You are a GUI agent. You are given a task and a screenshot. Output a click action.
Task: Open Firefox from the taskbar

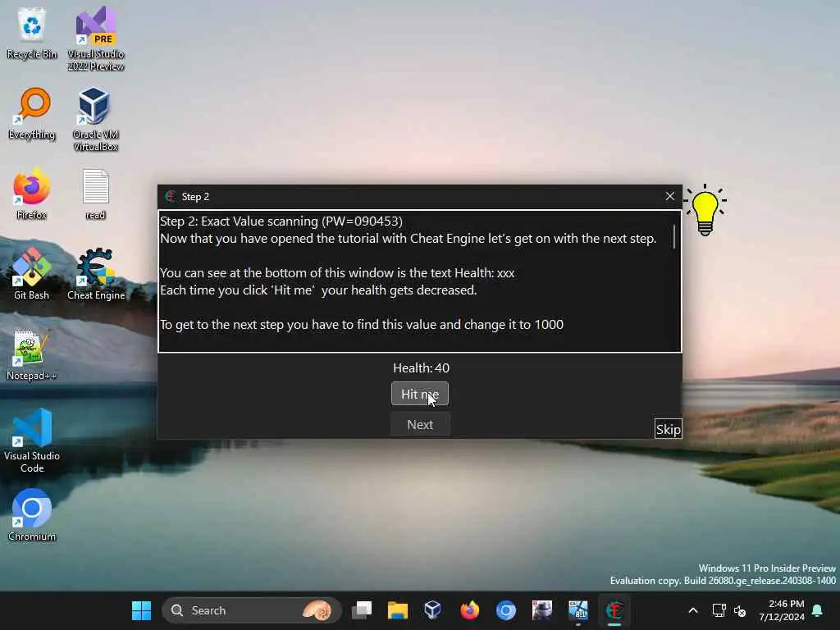coord(469,610)
